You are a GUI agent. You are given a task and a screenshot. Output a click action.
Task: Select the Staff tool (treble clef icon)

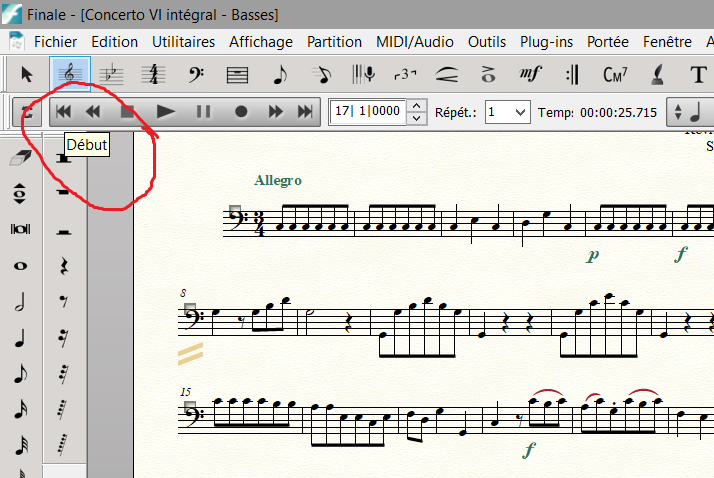[x=69, y=74]
